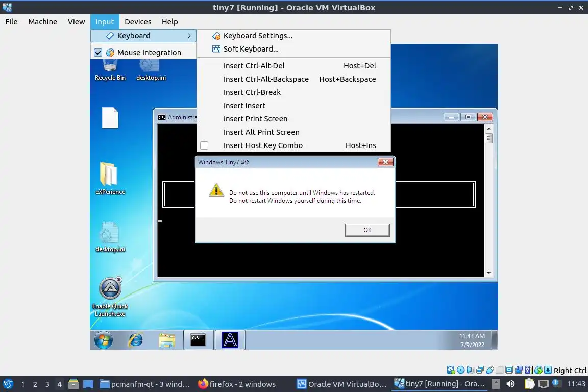Viewport: 588px width, 392px height.
Task: Close the Input menu in the menu bar
Action: [x=105, y=22]
